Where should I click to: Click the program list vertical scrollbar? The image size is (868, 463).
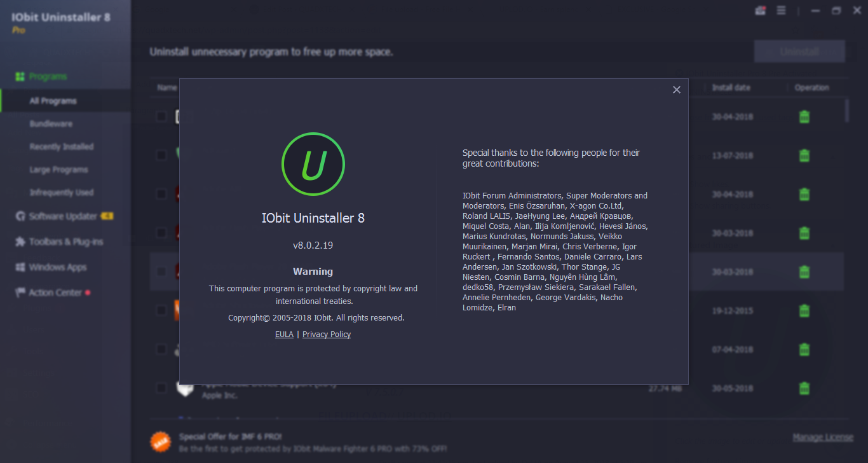(847, 109)
